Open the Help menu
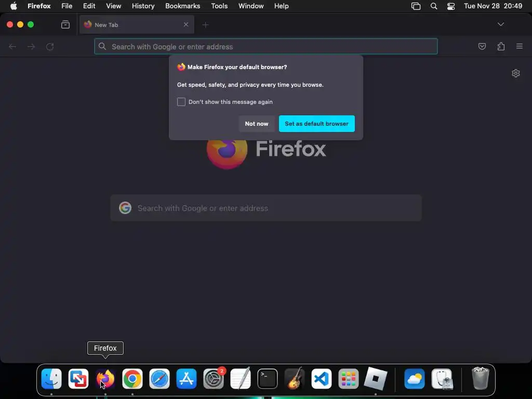 [281, 6]
